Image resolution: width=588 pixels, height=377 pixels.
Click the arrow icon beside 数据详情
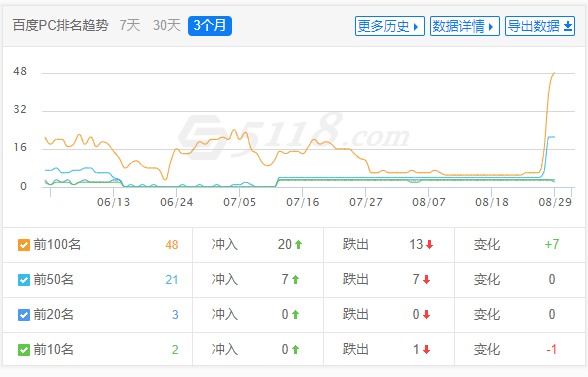click(491, 27)
